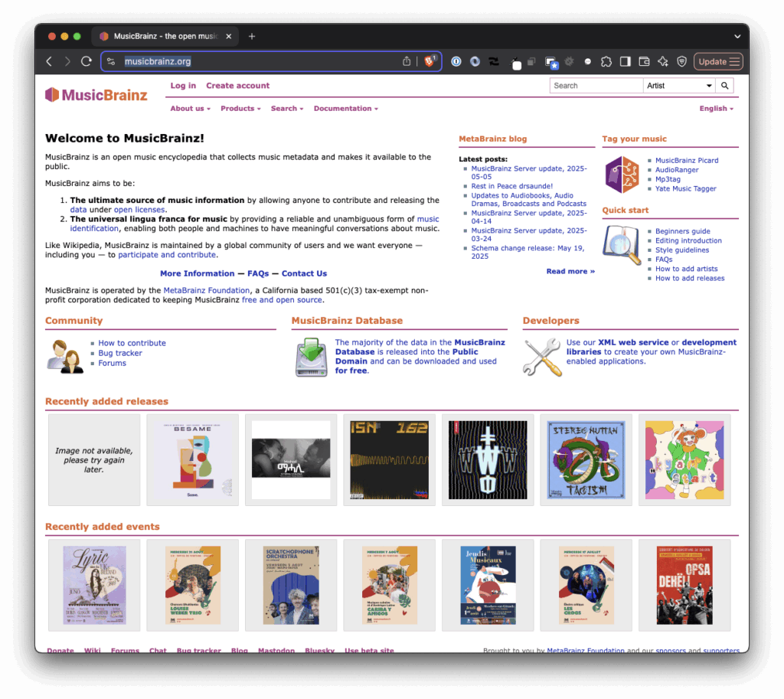Open the More Information link
This screenshot has height=699, width=784.
pos(197,273)
